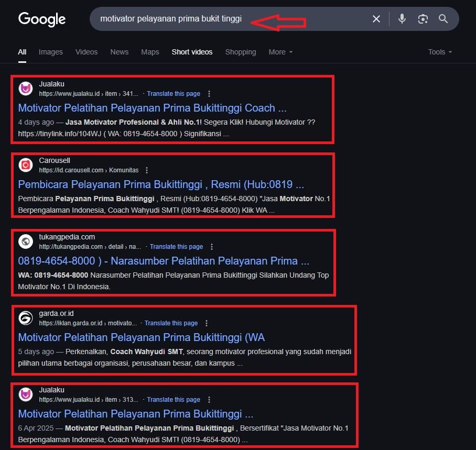The width and height of the screenshot is (476, 450).
Task: Click the '5 days ago' snippet text
Action: coord(36,352)
